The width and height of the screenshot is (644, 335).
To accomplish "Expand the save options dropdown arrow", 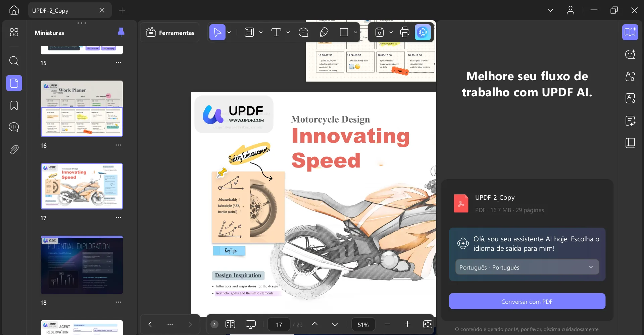I will click(391, 33).
